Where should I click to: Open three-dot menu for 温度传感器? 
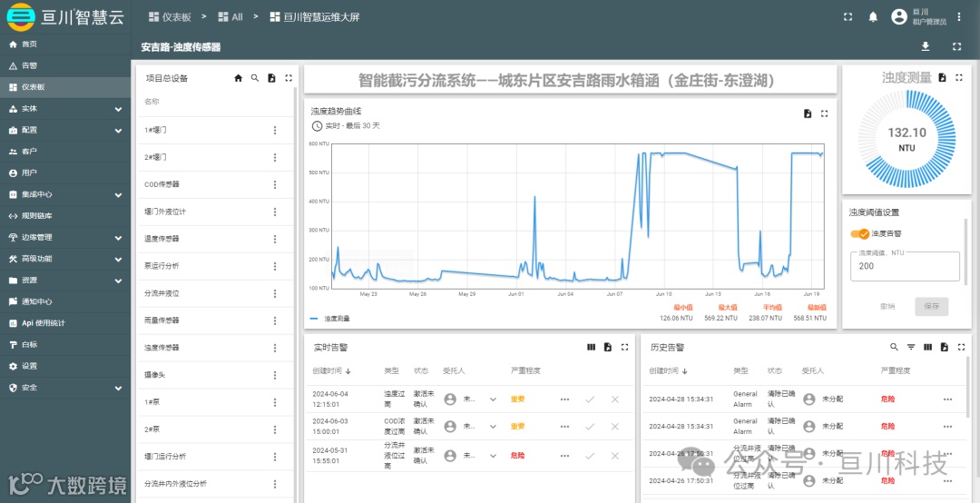274,239
